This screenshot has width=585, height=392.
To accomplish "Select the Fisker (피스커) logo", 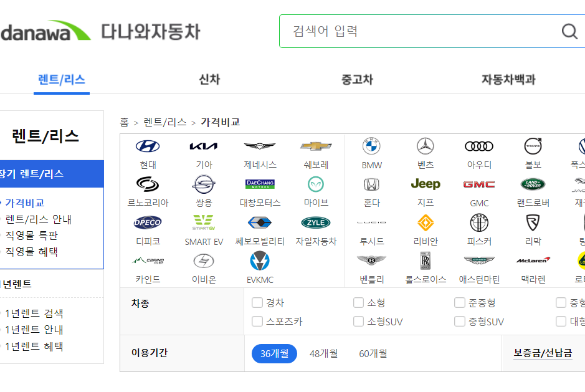I will (479, 222).
